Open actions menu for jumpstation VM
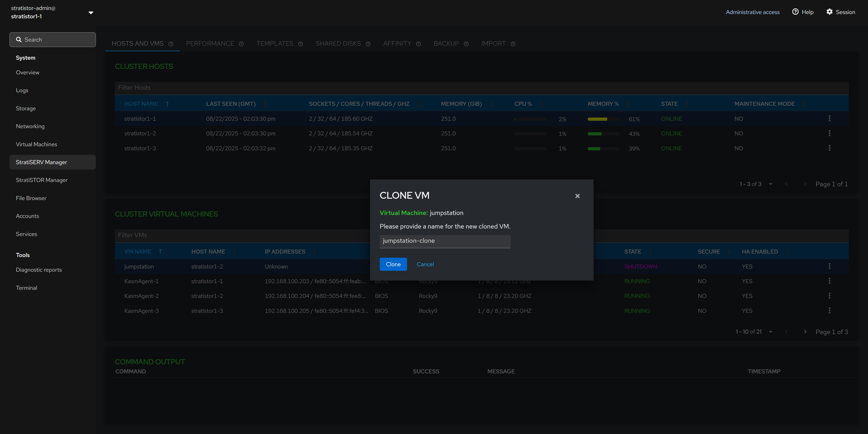This screenshot has width=868, height=434. 829,266
